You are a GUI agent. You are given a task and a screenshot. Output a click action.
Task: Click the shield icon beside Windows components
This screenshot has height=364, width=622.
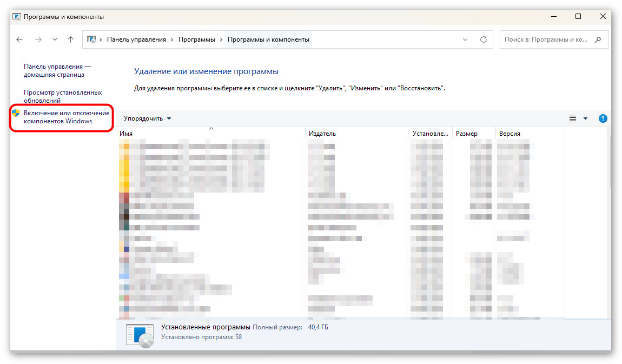[16, 113]
